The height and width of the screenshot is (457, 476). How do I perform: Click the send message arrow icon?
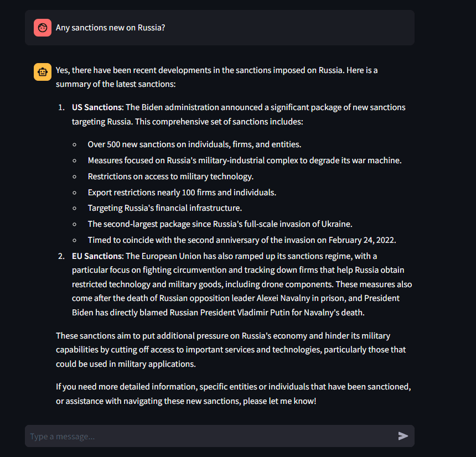coord(403,436)
